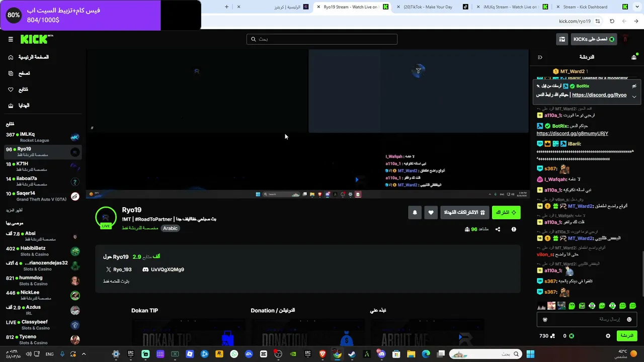
Task: Collapse the pinned message chevron
Action: [634, 96]
